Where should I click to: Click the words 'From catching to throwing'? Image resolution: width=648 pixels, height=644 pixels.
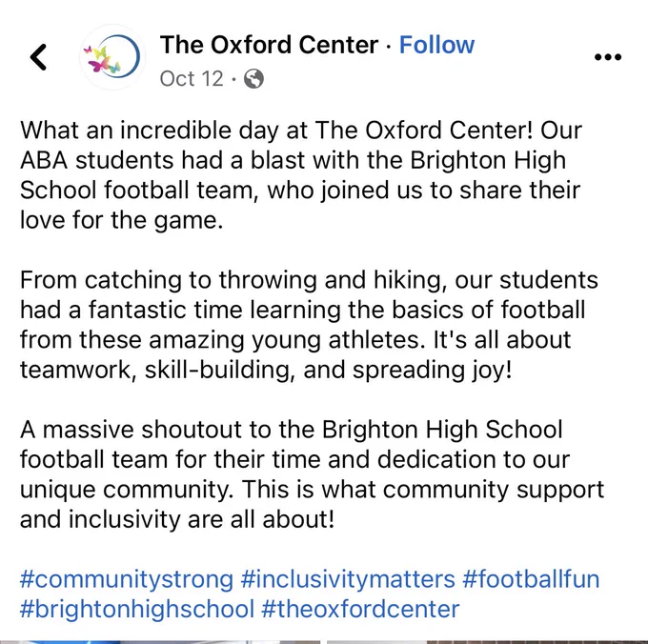point(171,280)
